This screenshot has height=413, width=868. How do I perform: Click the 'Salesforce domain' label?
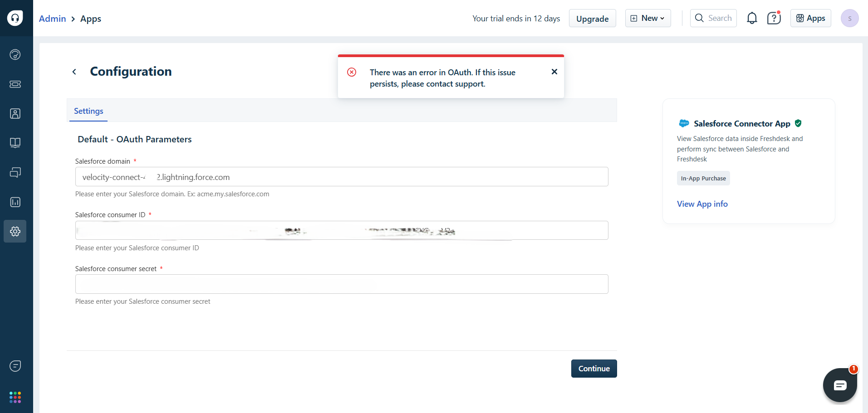pyautogui.click(x=103, y=161)
